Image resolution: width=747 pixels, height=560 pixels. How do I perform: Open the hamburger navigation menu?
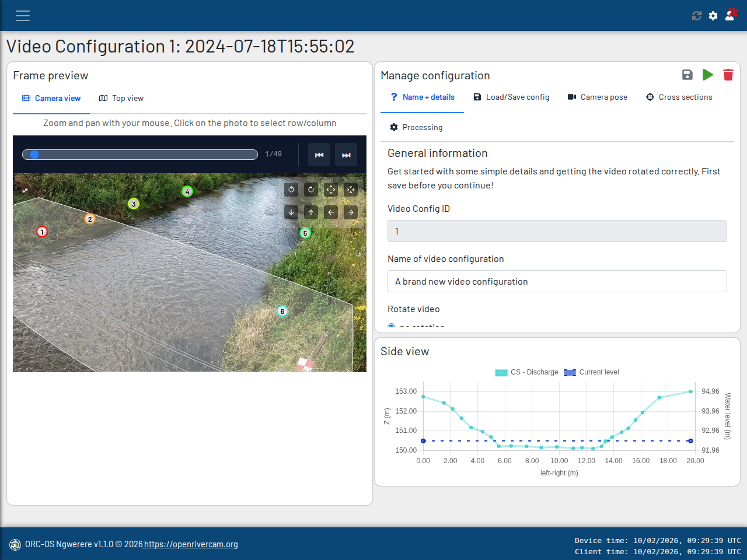[x=23, y=16]
